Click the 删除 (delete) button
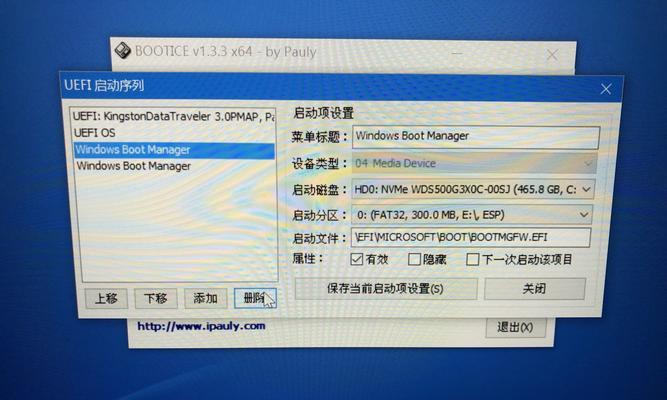This screenshot has height=400, width=667. pyautogui.click(x=255, y=298)
